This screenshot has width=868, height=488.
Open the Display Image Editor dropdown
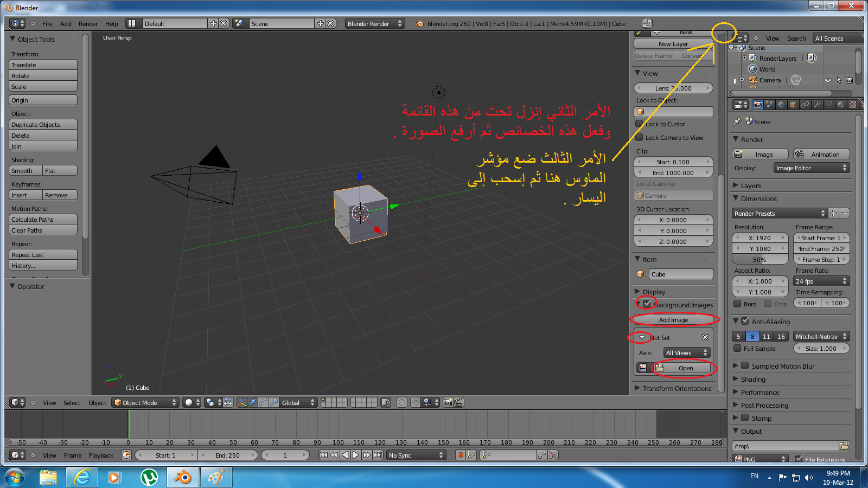tap(812, 168)
